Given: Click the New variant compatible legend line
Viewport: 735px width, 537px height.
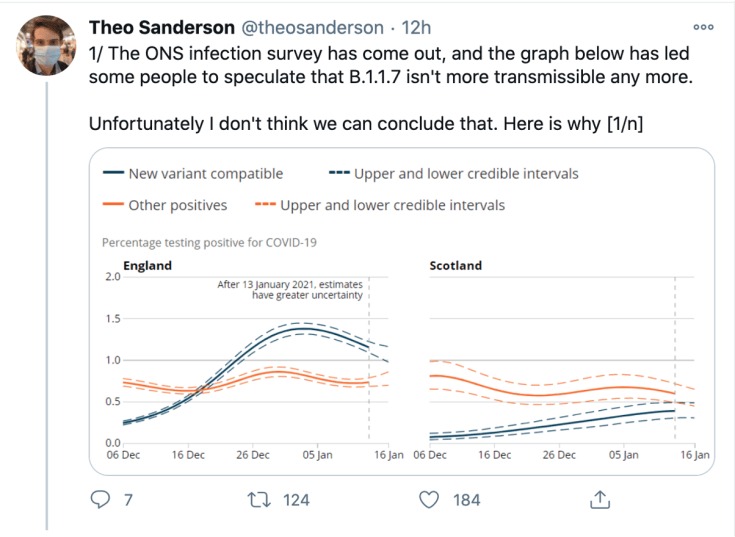Looking at the screenshot, I should [113, 174].
